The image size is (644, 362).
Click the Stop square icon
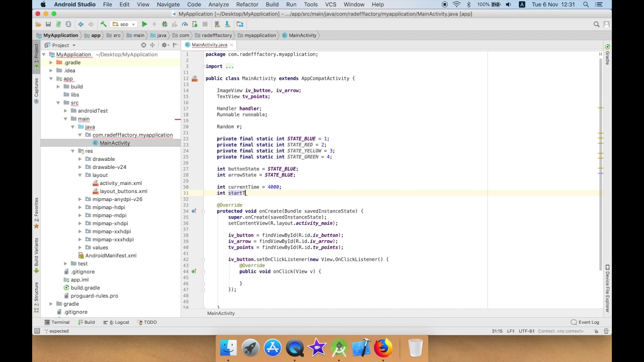tap(205, 24)
